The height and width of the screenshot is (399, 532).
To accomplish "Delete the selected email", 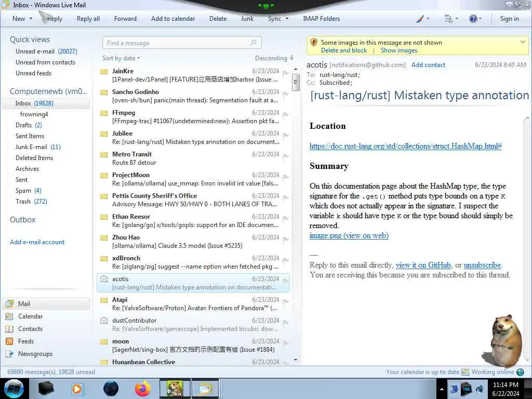I will (218, 19).
